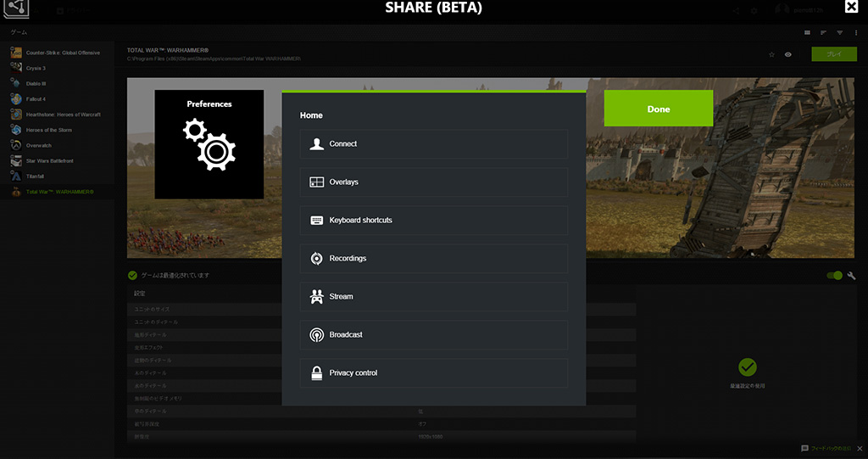Open the Overlays settings
This screenshot has width=868, height=459.
coord(433,182)
